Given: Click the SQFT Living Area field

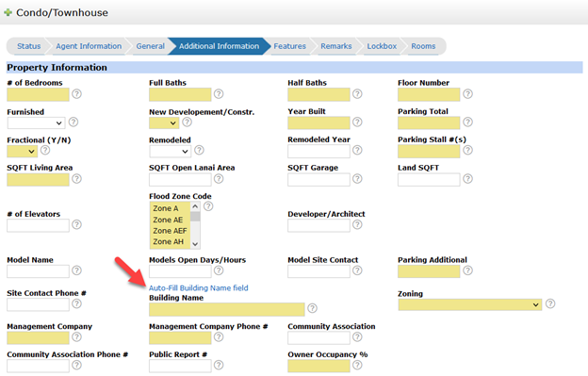Looking at the screenshot, I should pyautogui.click(x=38, y=180).
